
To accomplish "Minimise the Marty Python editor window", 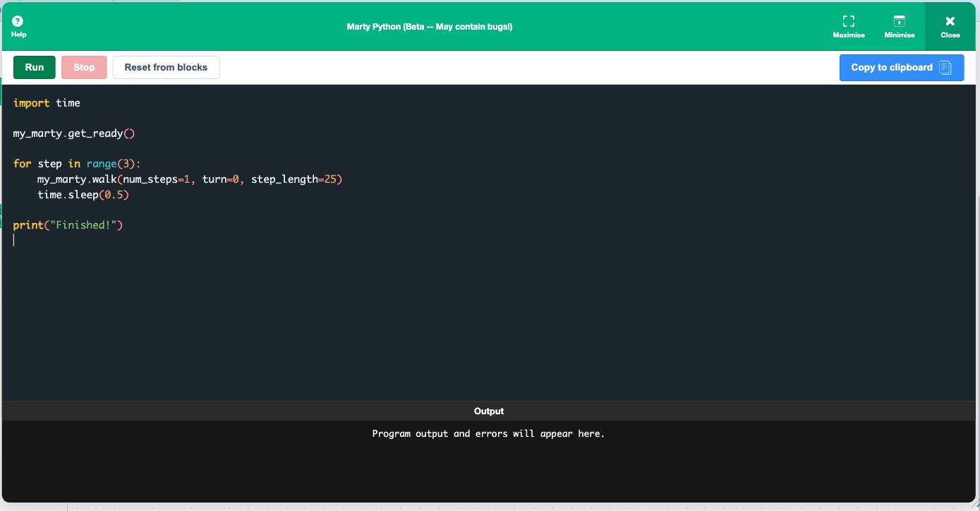I will click(899, 27).
